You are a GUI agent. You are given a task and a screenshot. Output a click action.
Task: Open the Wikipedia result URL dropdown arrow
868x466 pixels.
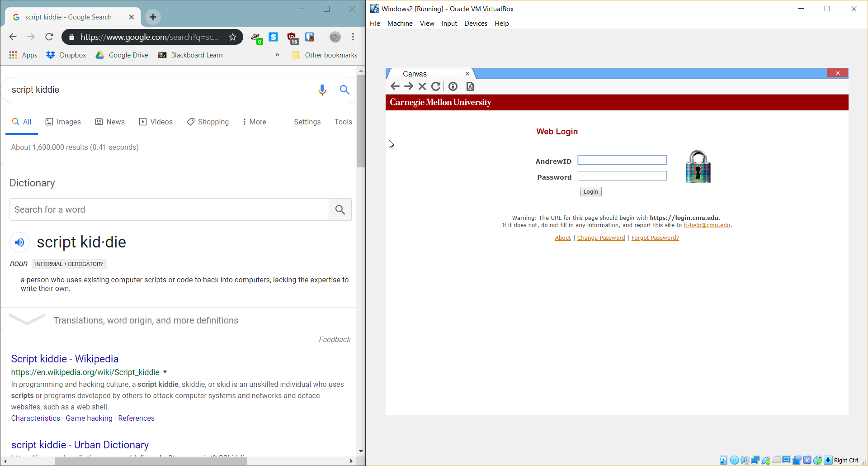pyautogui.click(x=165, y=372)
